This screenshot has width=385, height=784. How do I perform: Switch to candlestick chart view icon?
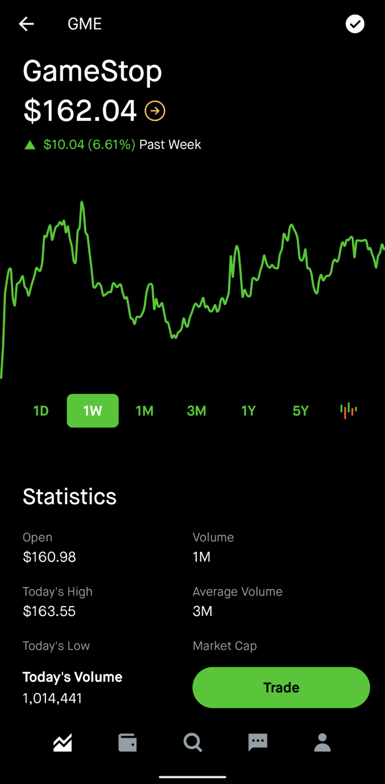pyautogui.click(x=348, y=411)
